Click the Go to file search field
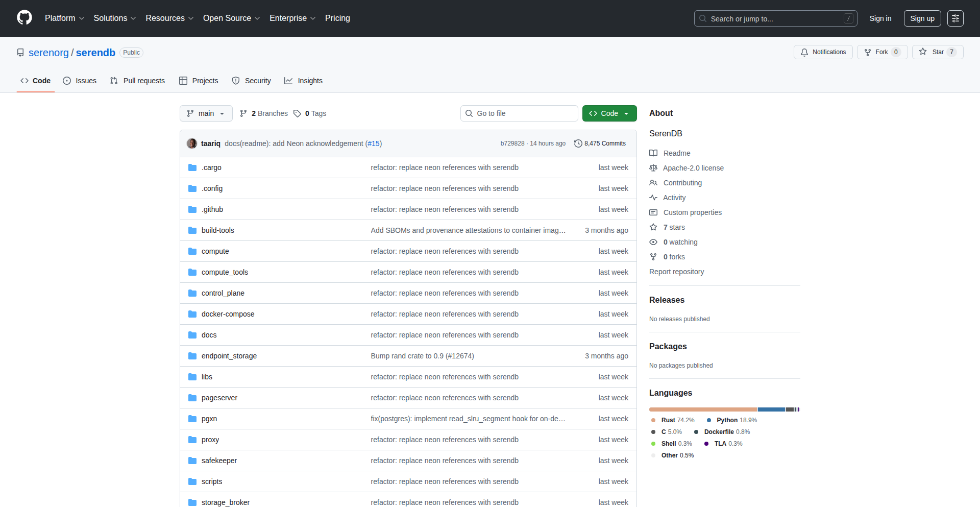The image size is (980, 507). pyautogui.click(x=519, y=113)
